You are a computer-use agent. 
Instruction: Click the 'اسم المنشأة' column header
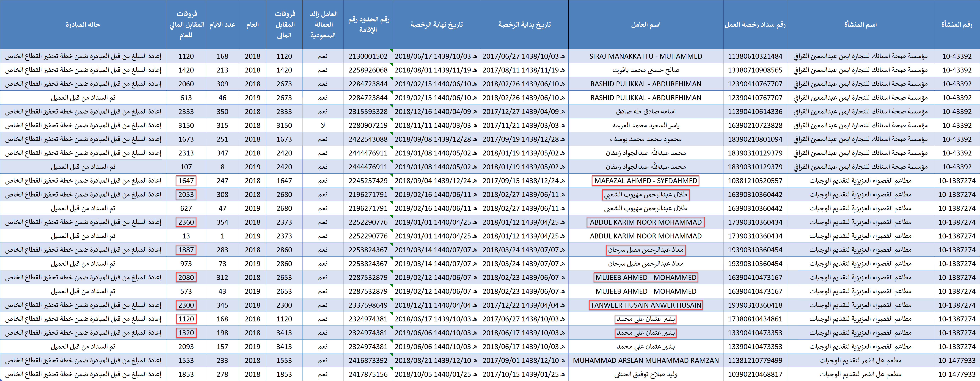(860, 25)
